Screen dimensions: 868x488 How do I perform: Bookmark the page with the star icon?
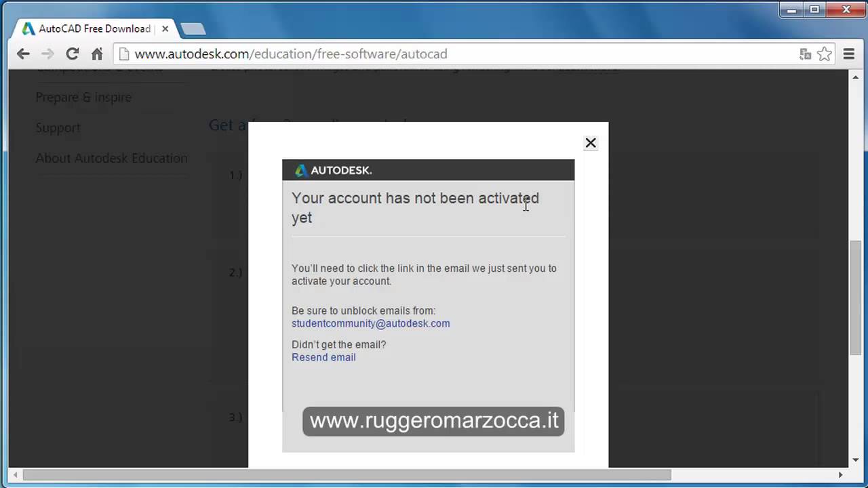click(x=824, y=54)
